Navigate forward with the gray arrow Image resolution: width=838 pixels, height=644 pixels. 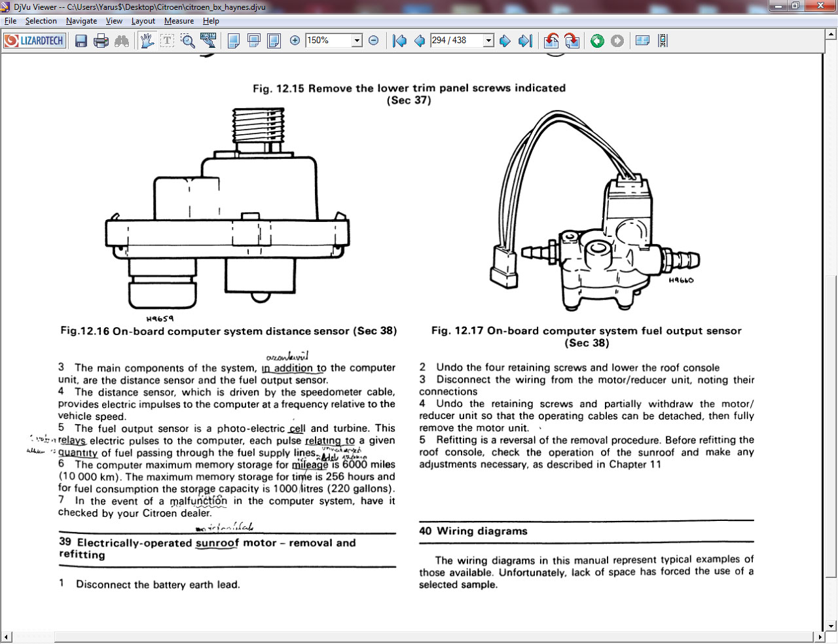617,41
